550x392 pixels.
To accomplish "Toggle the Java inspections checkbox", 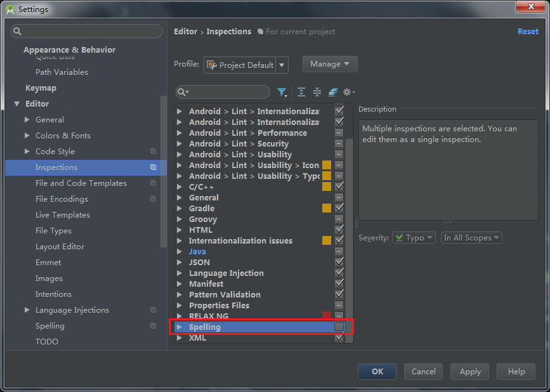I will 339,251.
